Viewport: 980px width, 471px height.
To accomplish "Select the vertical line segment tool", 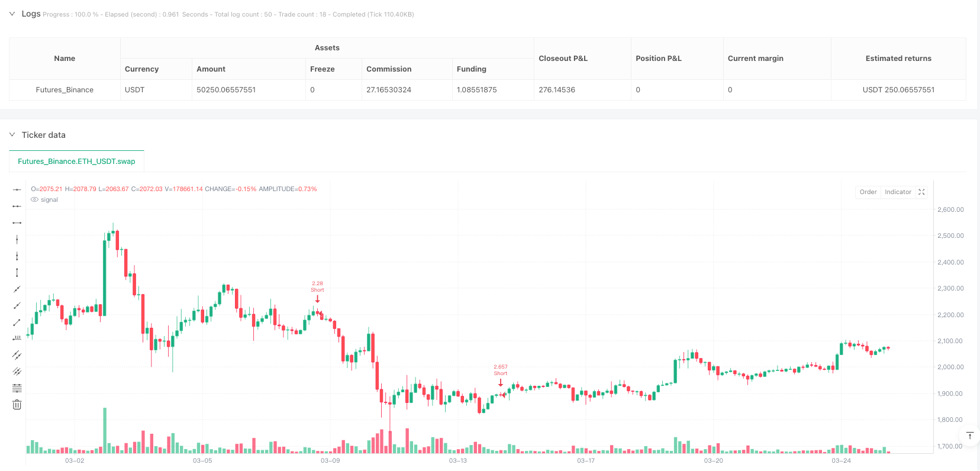I will point(17,273).
